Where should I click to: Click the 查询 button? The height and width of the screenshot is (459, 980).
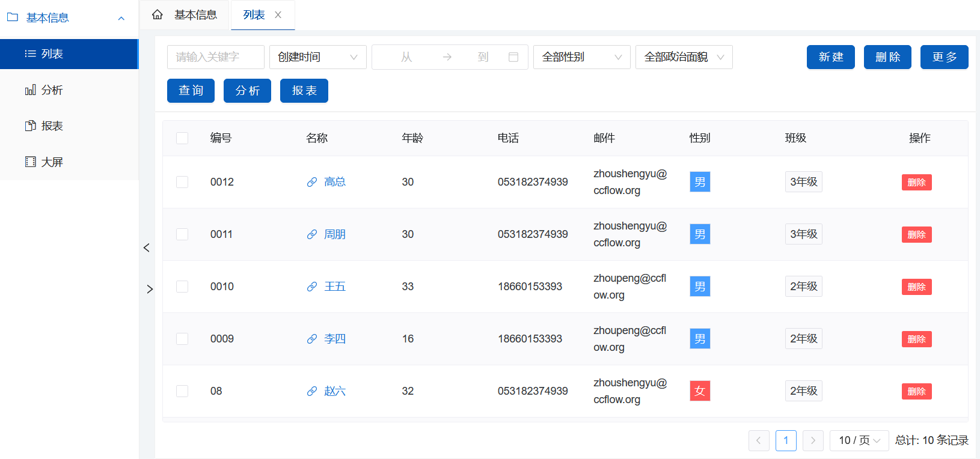[x=191, y=91]
